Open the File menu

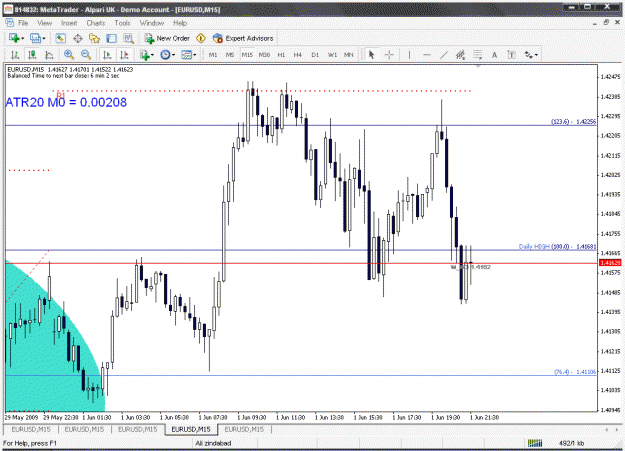coord(23,23)
